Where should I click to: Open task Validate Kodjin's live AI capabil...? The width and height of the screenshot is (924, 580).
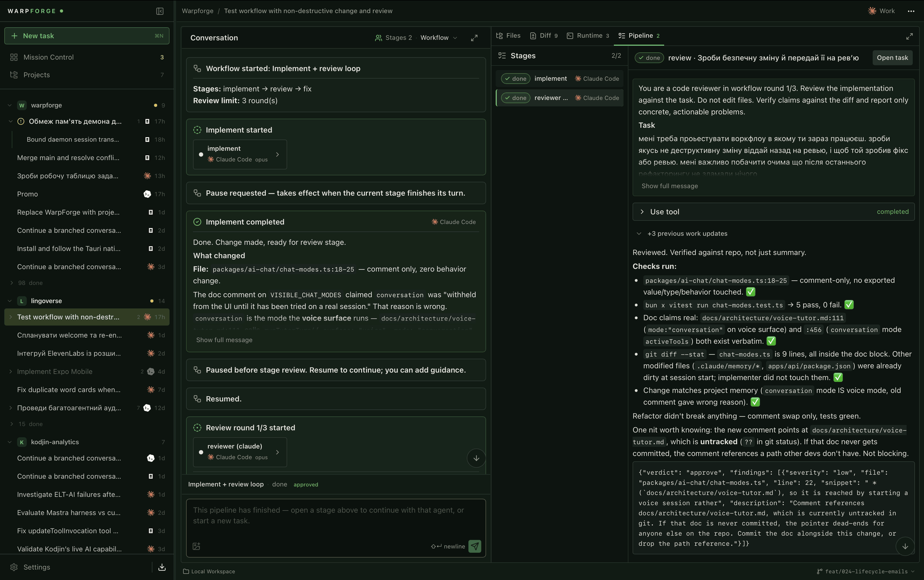click(87, 549)
